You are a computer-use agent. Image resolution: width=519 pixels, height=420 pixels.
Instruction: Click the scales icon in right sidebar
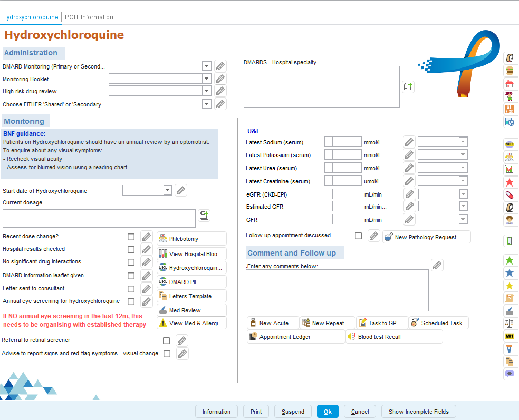[x=509, y=323]
